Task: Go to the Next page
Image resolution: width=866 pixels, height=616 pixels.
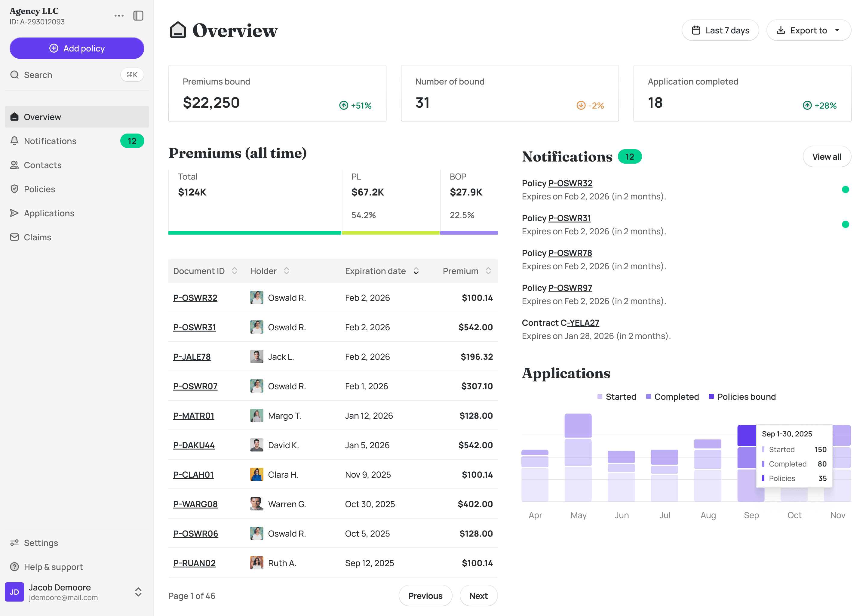Action: click(x=478, y=596)
